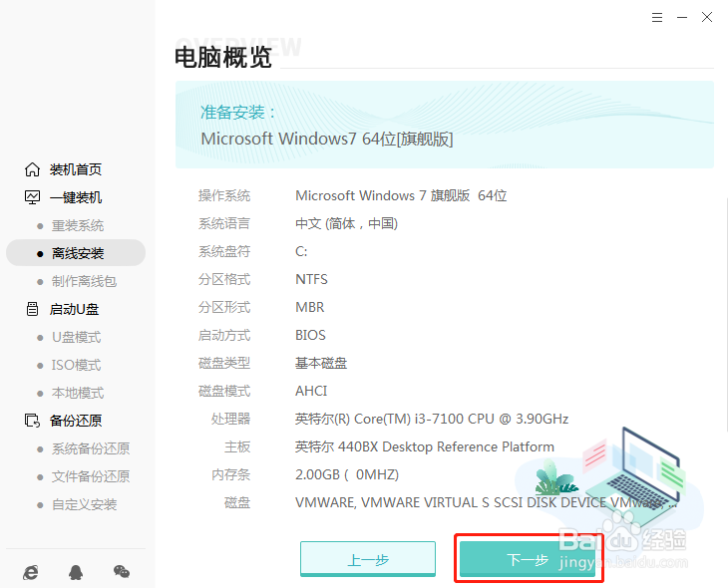Screen dimensions: 728x588
Task: Open 制作离线包 in the sidebar
Action: 84,281
